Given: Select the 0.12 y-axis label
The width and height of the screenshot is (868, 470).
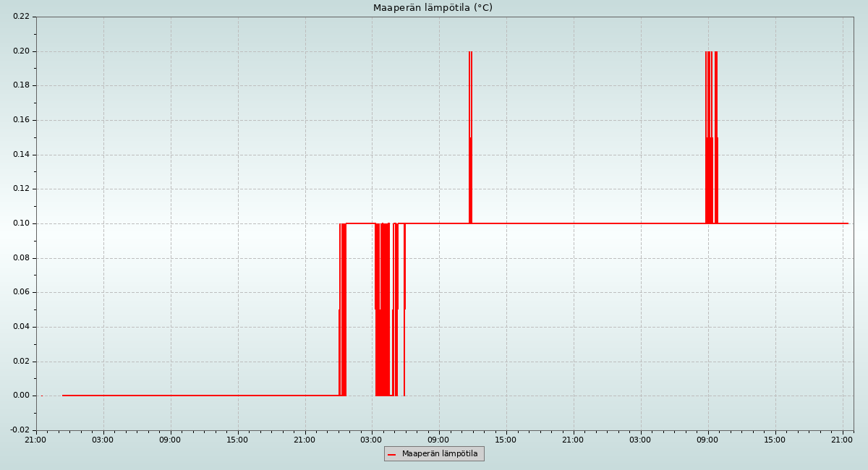Looking at the screenshot, I should (21, 189).
